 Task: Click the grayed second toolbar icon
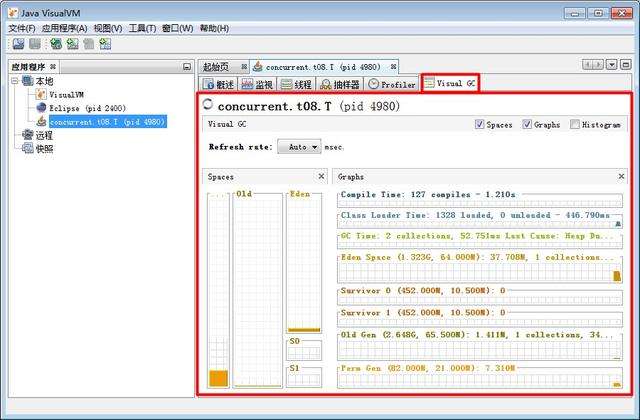pos(35,44)
